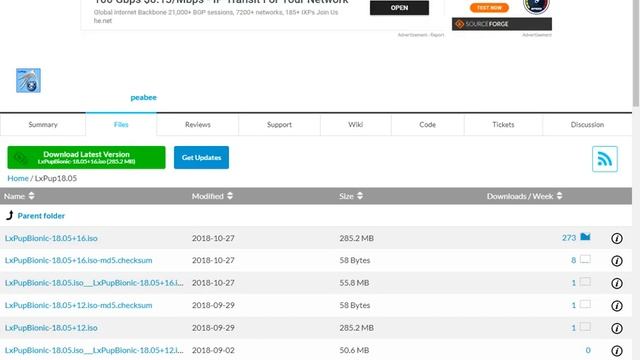Screen dimensions: 640x360
Task: Open LxPupBionic-18.05.iso__LxPupBionic-18.05+12 delta link
Action: 94,350
